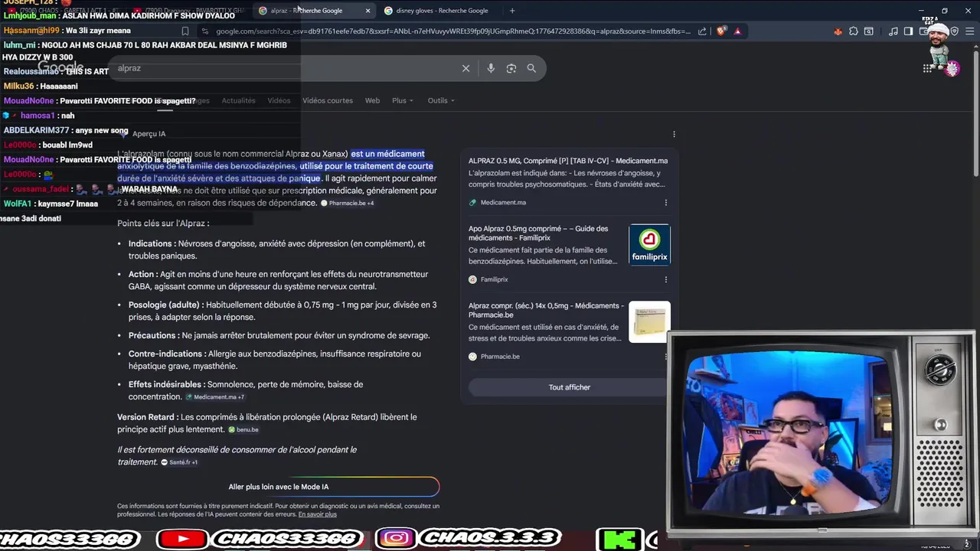Open Alpraz compr. Pharmacie.be result
980x551 pixels.
click(x=546, y=310)
